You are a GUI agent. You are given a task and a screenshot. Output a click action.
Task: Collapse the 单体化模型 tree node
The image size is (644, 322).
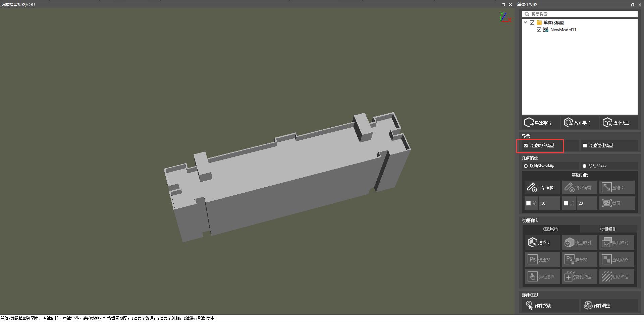click(526, 23)
